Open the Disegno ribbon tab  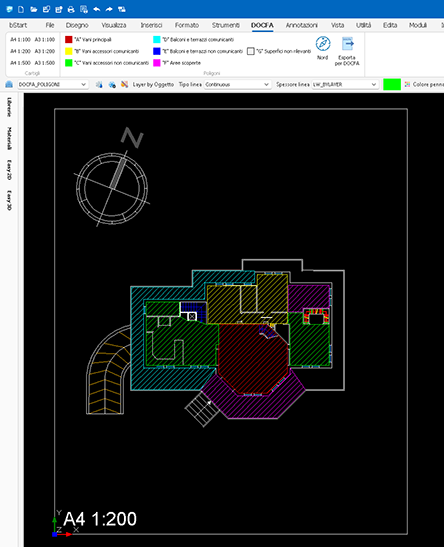tap(77, 25)
